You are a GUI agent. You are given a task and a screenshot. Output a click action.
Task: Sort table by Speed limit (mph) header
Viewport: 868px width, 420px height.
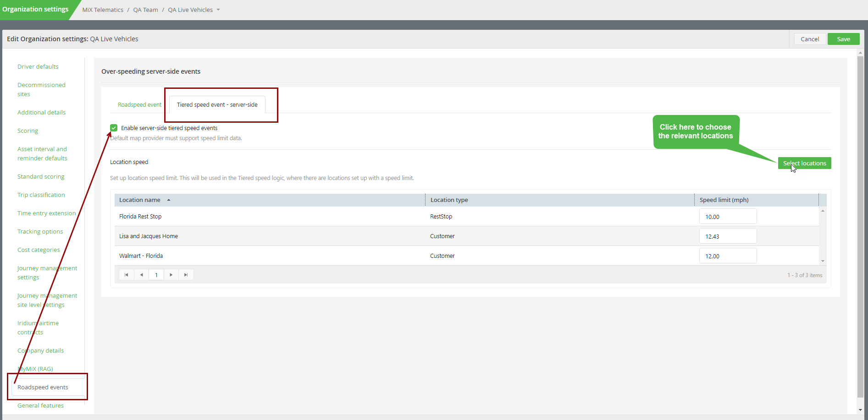click(724, 200)
